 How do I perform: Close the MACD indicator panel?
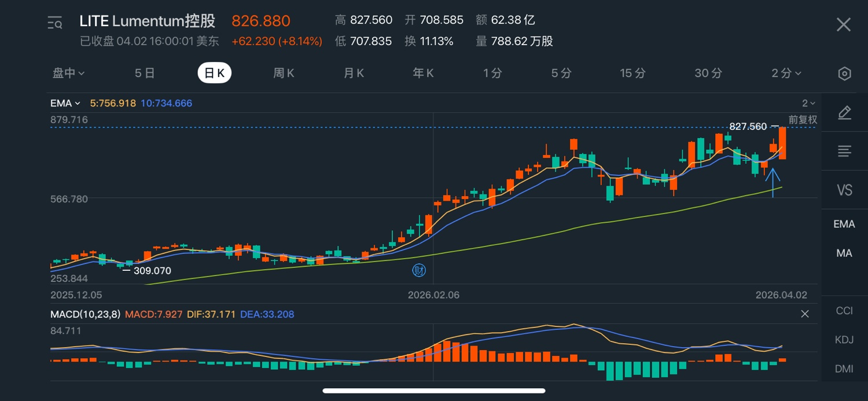(x=804, y=314)
